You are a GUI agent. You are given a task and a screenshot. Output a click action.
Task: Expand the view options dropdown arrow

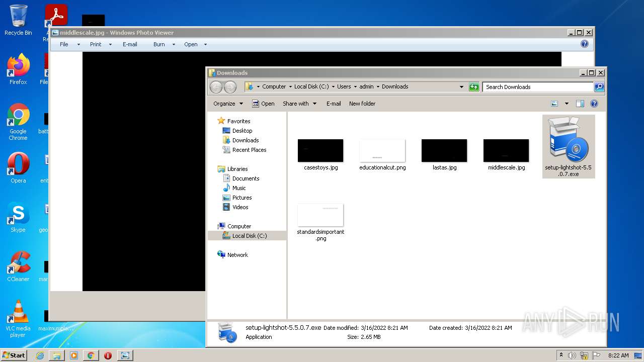(x=567, y=104)
